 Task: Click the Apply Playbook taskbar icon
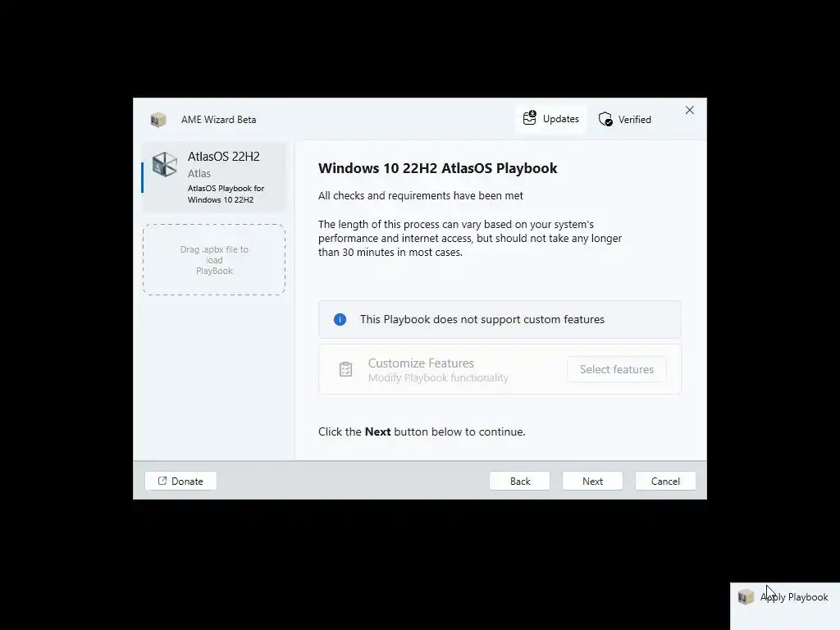tap(746, 597)
